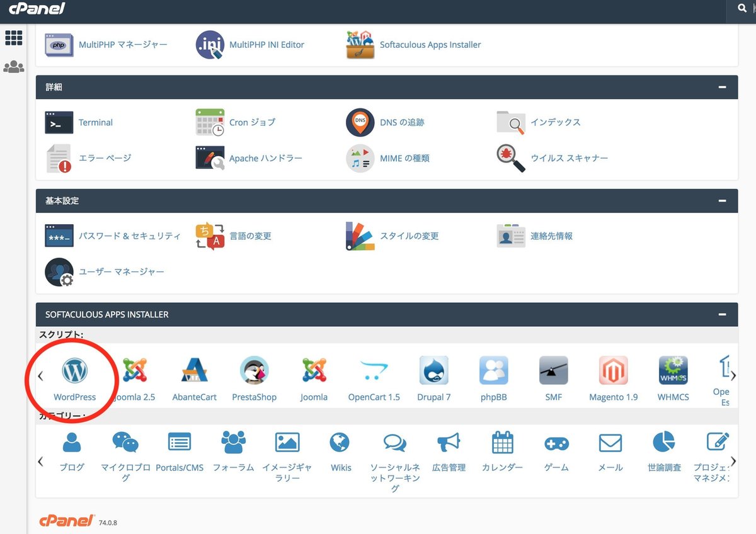Open the grid home view in sidebar
This screenshot has height=534, width=756.
13,38
